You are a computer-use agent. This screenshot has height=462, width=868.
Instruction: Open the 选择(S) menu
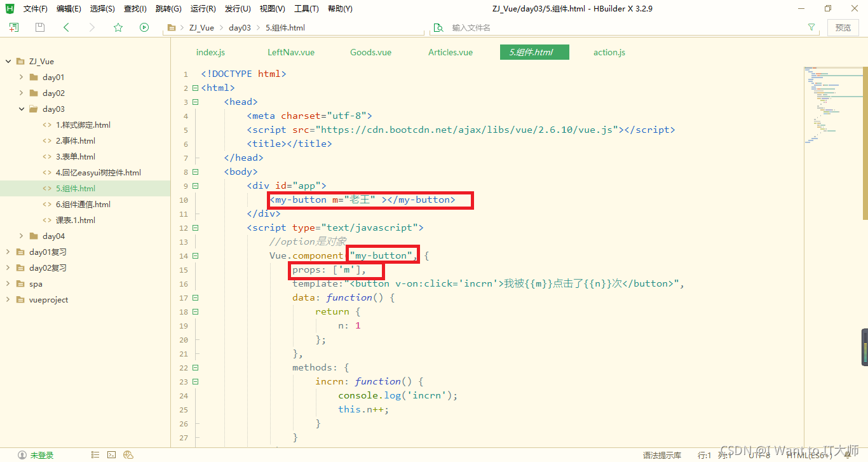point(102,9)
